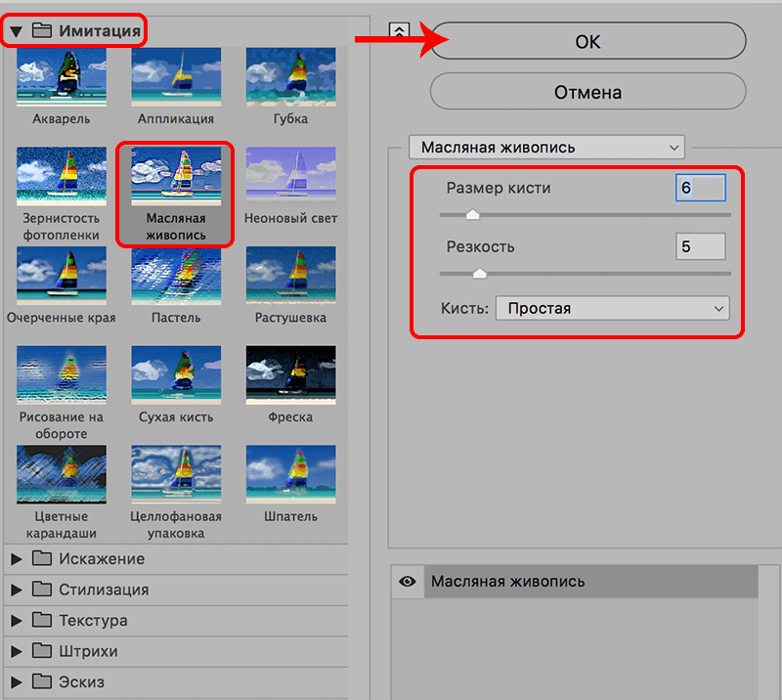The image size is (782, 700).
Task: Expand the Текстура folder
Action: tap(17, 621)
